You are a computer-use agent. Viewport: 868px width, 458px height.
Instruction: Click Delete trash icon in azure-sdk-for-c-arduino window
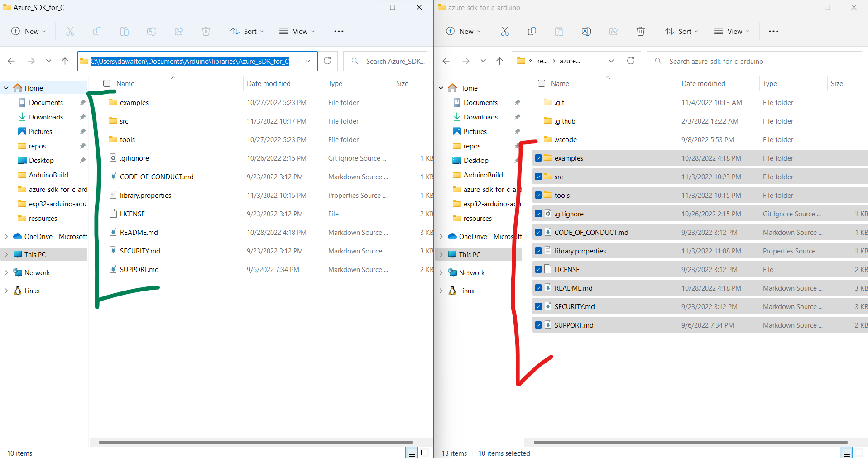click(x=641, y=31)
